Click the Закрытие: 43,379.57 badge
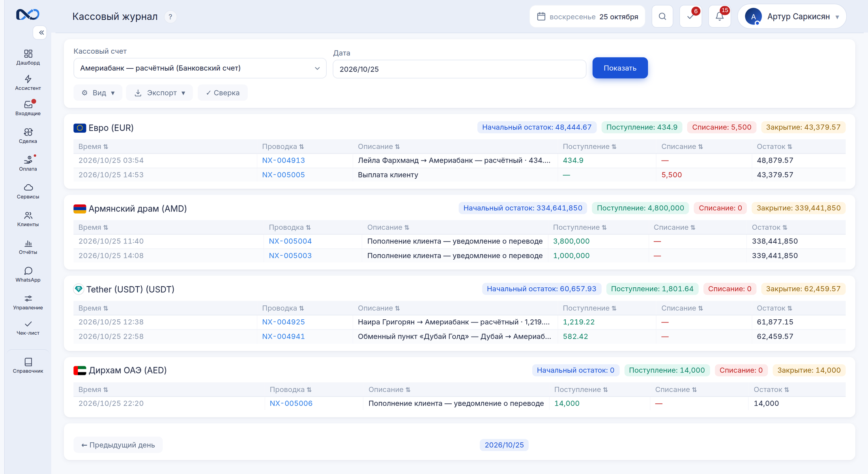Image resolution: width=868 pixels, height=474 pixels. point(803,127)
